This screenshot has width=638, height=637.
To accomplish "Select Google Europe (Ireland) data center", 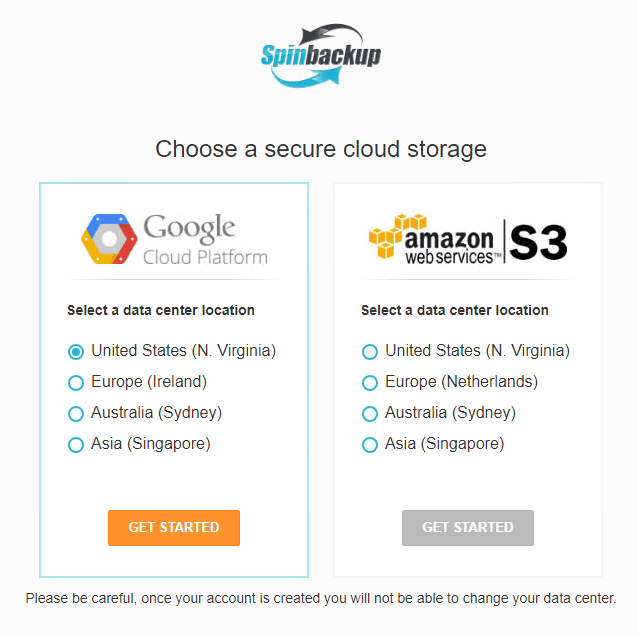I will click(76, 383).
